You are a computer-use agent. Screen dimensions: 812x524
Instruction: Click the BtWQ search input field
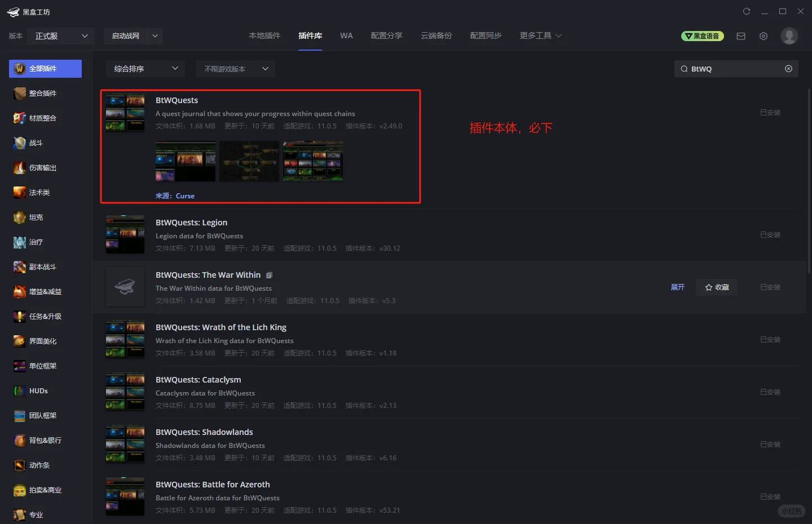click(736, 69)
